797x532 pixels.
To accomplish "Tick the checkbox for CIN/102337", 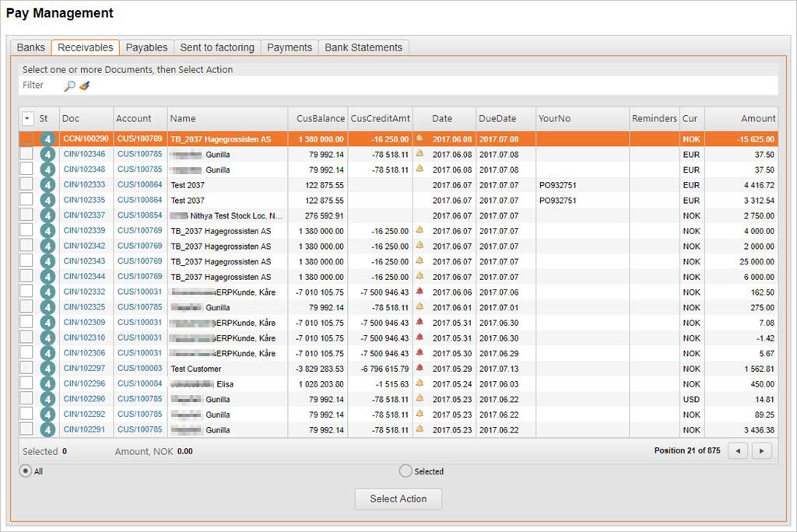I will click(26, 215).
